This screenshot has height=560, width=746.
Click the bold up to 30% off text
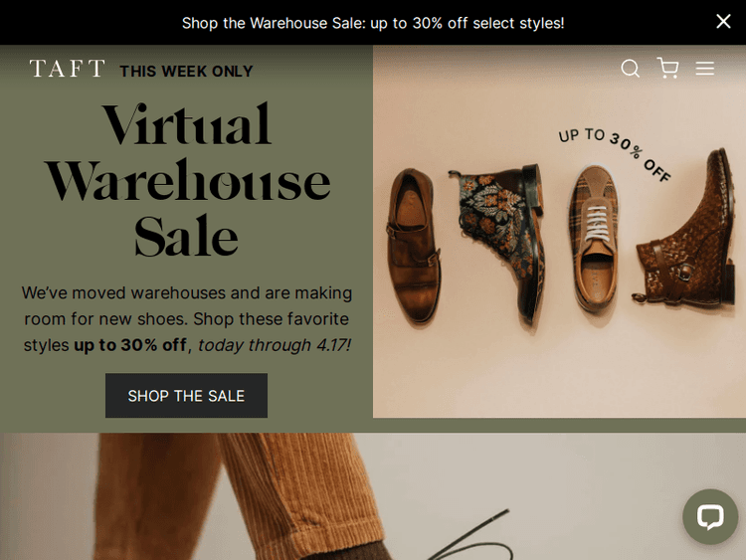click(x=130, y=345)
